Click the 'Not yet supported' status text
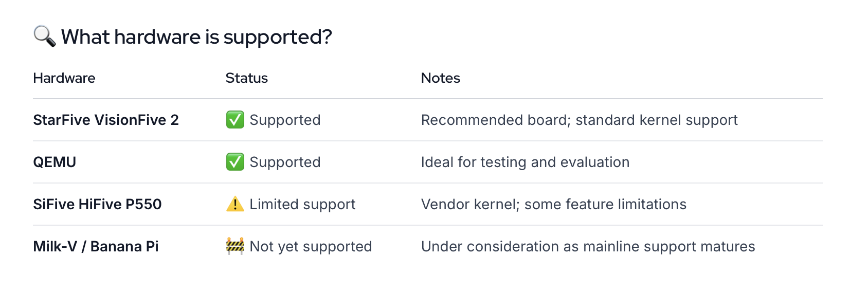The width and height of the screenshot is (868, 292). 311,247
